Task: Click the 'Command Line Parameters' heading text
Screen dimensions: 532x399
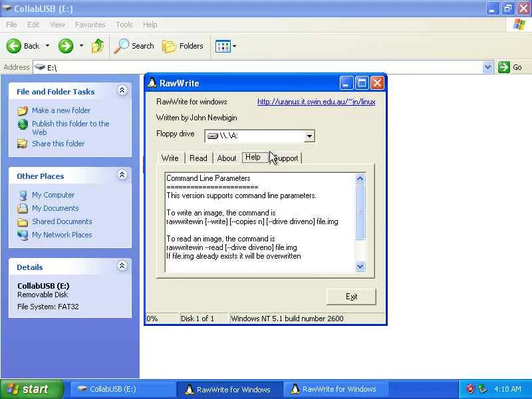Action: pyautogui.click(x=208, y=178)
